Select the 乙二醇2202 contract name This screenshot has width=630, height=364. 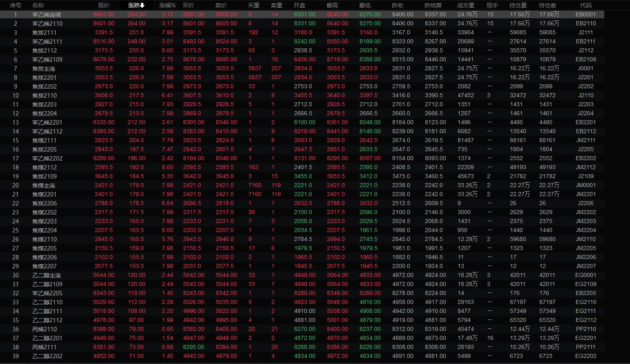[47, 356]
